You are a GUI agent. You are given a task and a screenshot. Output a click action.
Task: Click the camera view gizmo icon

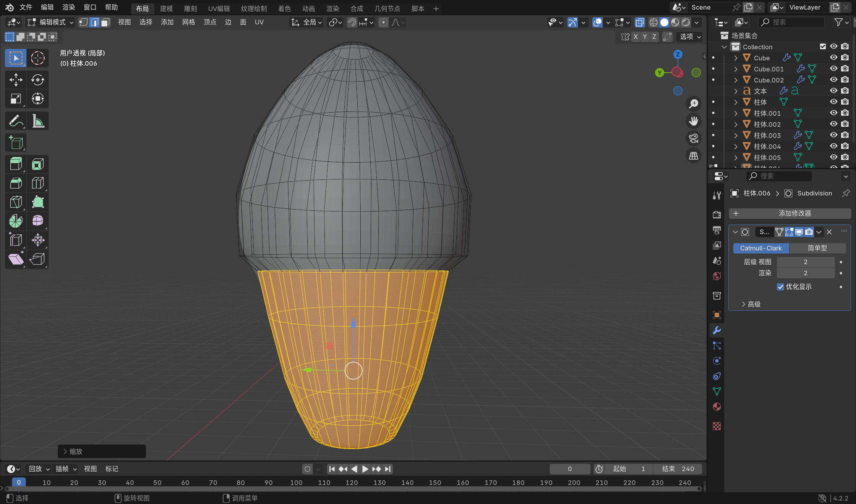(693, 138)
